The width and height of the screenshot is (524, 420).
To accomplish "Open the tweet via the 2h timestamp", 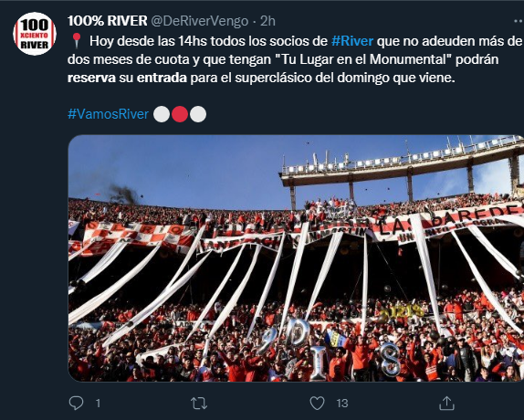I will coord(267,21).
